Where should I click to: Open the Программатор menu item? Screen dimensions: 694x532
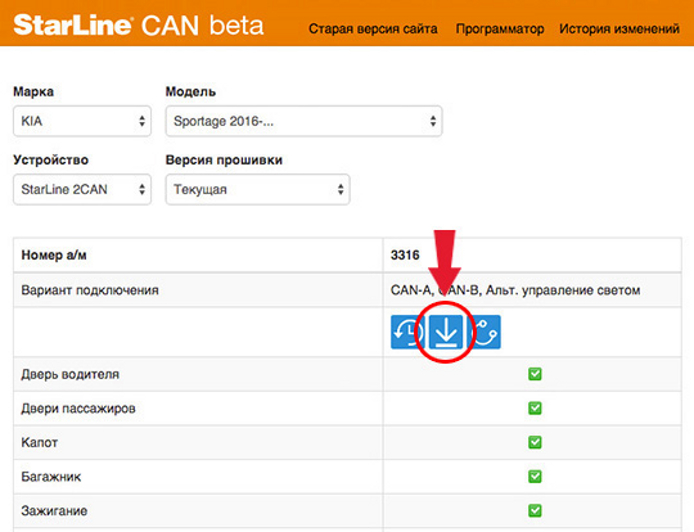click(x=500, y=29)
